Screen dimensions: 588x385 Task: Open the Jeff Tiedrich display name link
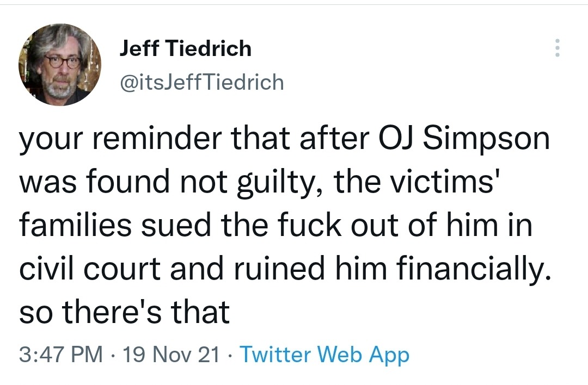tap(185, 49)
